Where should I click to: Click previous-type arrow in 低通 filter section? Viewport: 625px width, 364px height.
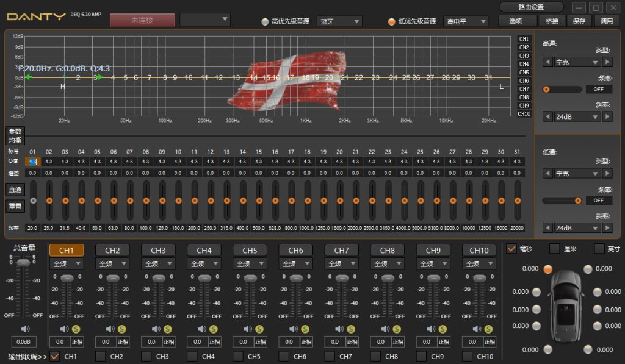[x=547, y=173]
